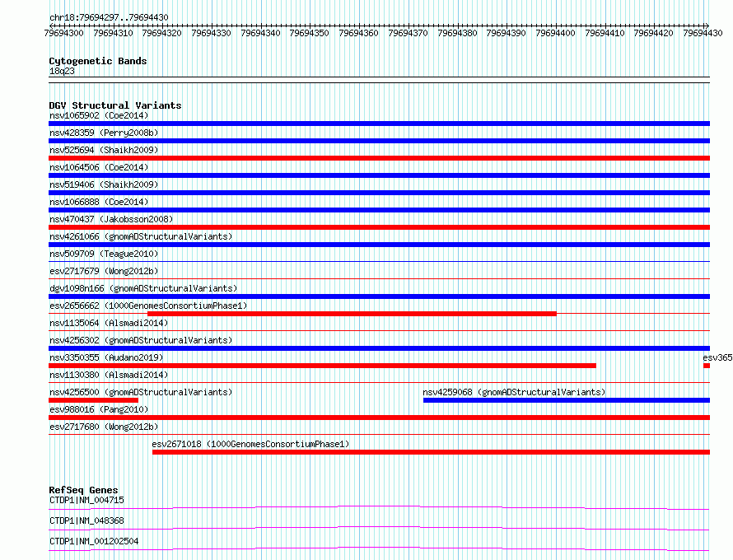The image size is (733, 560).
Task: Click the red bar of esv2671018
Action: click(x=431, y=452)
